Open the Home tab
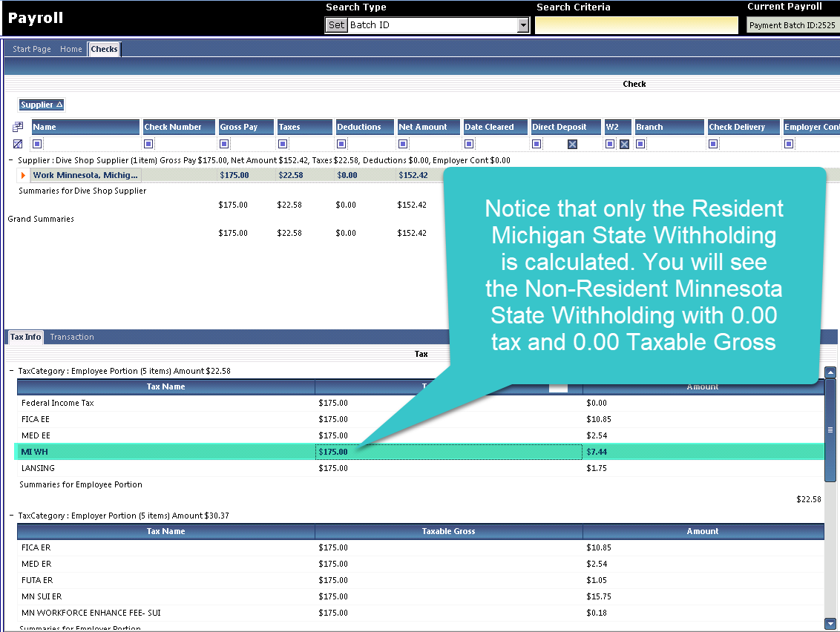This screenshot has height=632, width=840. [x=71, y=49]
